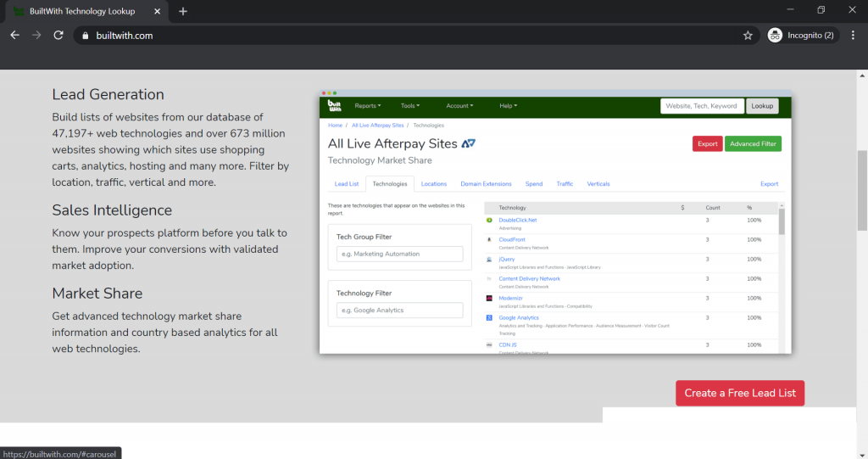Click the Modernizr row icon
Image resolution: width=868 pixels, height=459 pixels.
coord(489,299)
